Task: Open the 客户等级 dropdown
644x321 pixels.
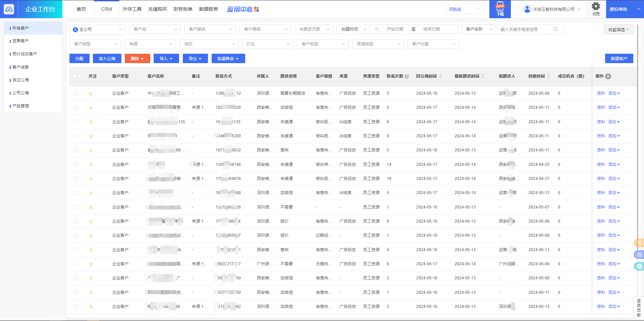Action: click(x=265, y=30)
